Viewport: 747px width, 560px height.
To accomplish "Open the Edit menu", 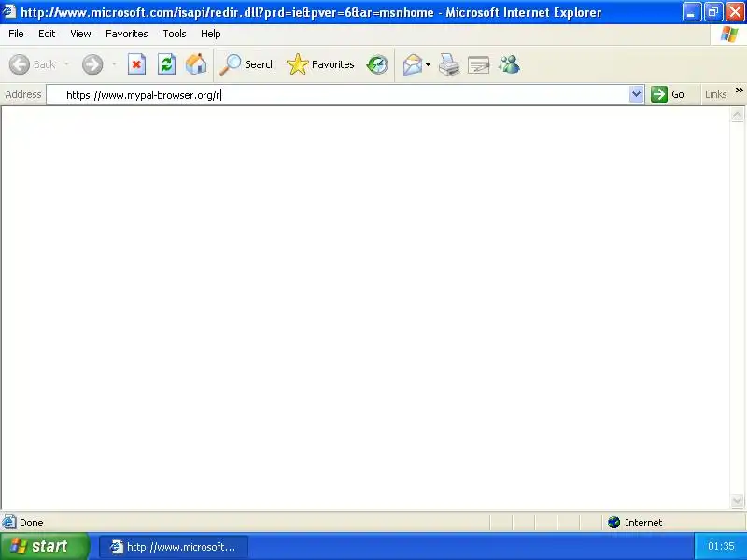I will pos(47,34).
